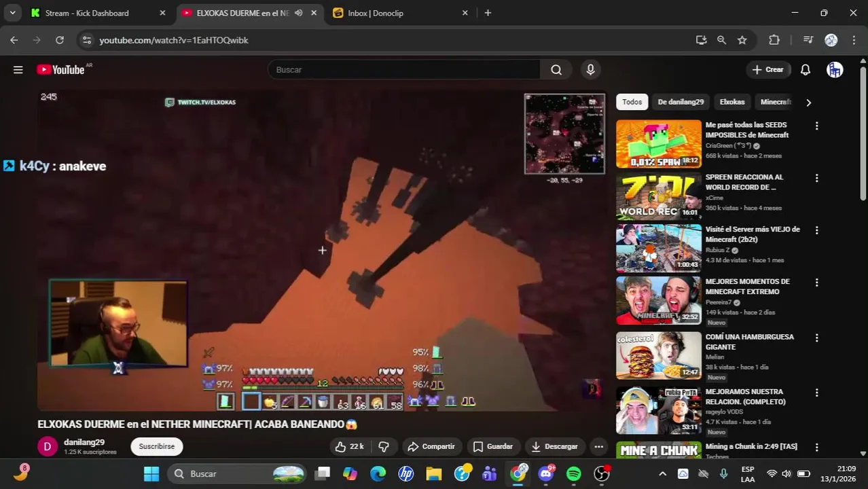Open Chrome three-dot menu

tap(854, 40)
